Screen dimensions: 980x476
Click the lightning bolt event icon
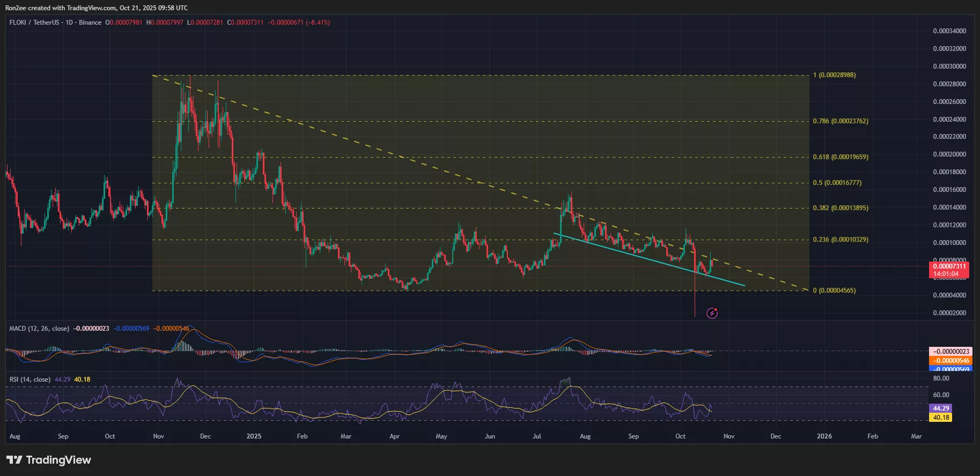[712, 313]
